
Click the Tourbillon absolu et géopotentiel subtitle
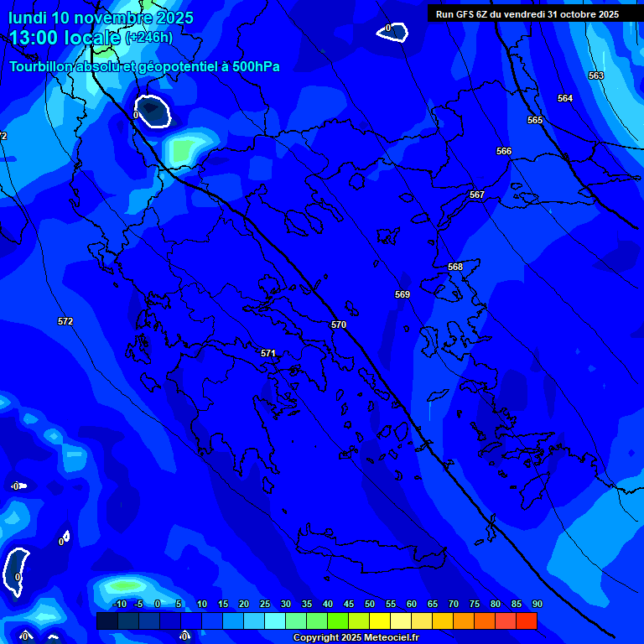pyautogui.click(x=144, y=67)
